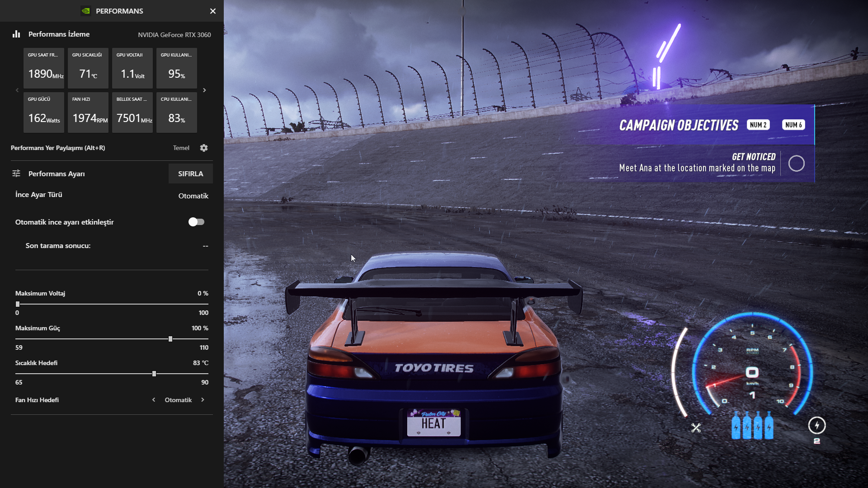The image size is (868, 488).
Task: Click the Performans İzleme bar chart icon
Action: (16, 34)
